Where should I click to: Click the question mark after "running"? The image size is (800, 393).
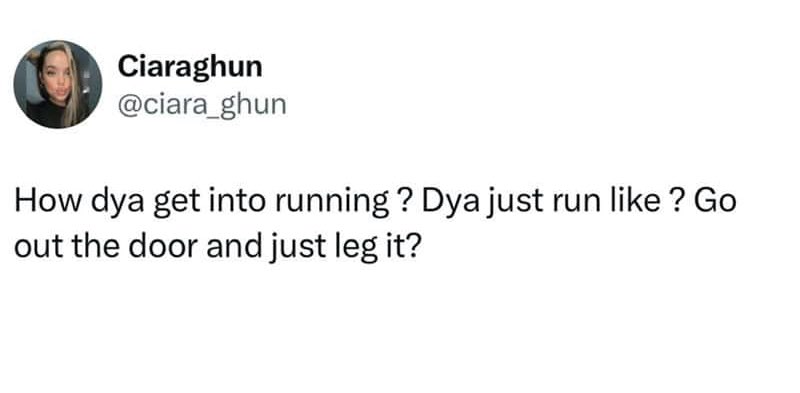click(404, 201)
